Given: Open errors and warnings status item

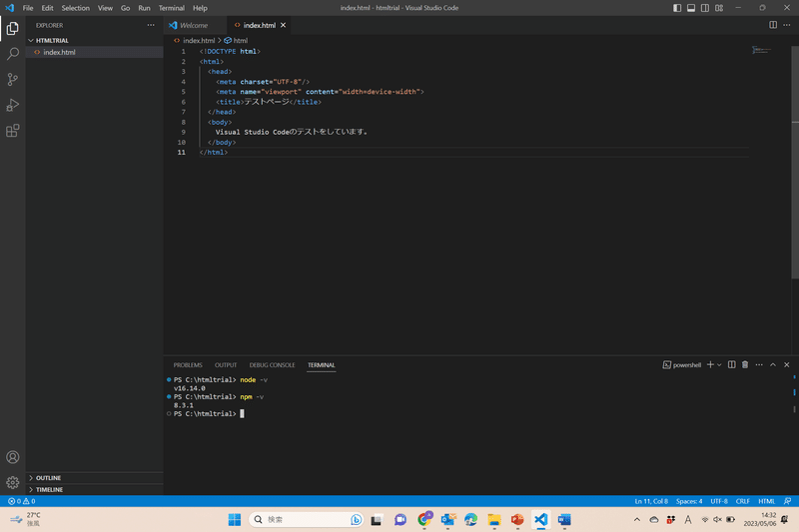Looking at the screenshot, I should (x=21, y=501).
